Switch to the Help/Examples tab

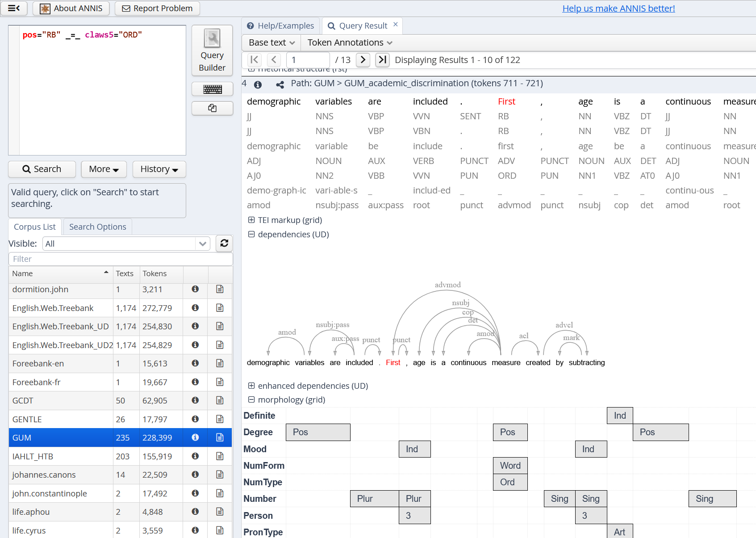281,26
